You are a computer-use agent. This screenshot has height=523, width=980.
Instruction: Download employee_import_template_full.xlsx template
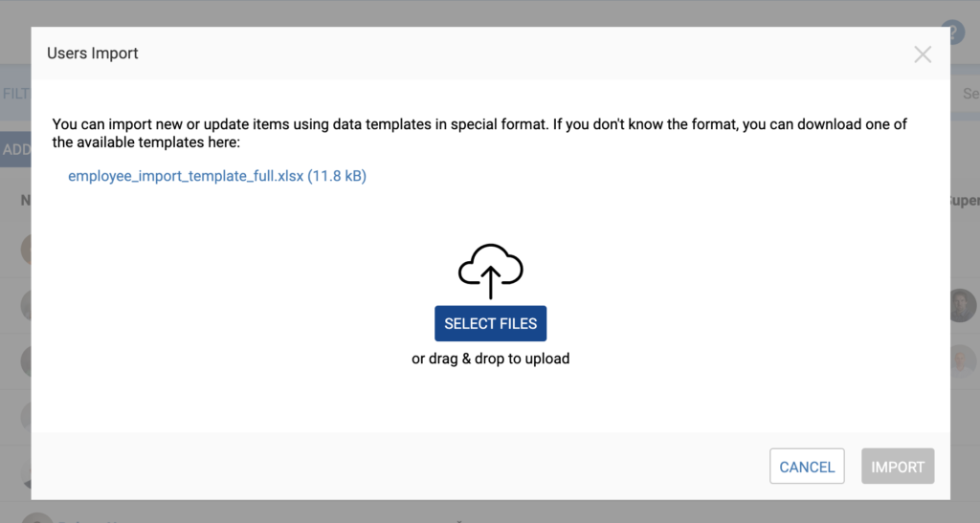tap(217, 176)
